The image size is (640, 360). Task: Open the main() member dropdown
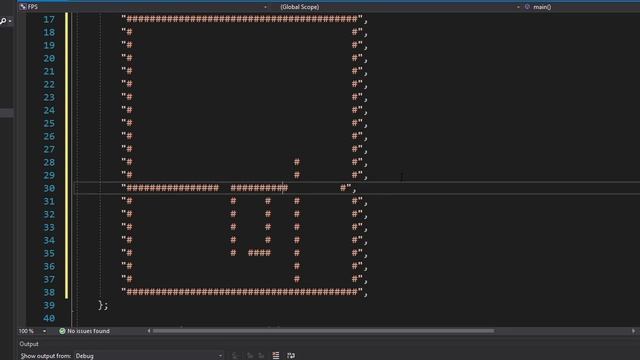point(581,7)
